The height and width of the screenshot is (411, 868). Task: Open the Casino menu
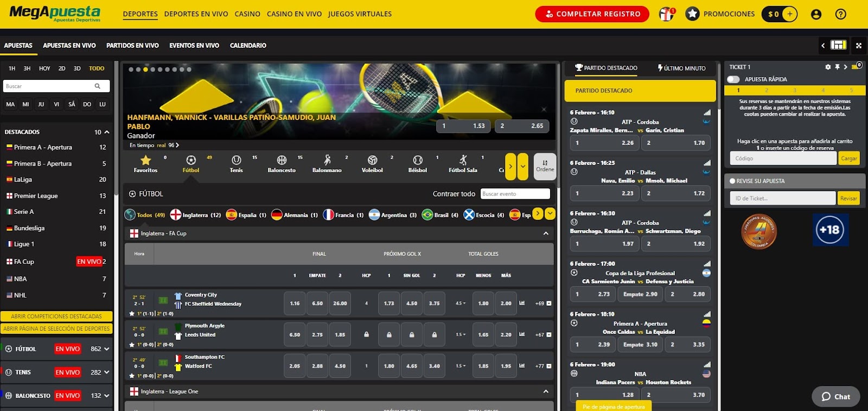(247, 14)
